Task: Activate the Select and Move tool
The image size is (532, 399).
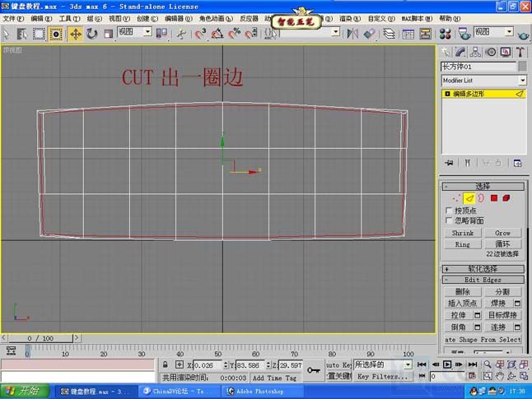Action: click(75, 34)
